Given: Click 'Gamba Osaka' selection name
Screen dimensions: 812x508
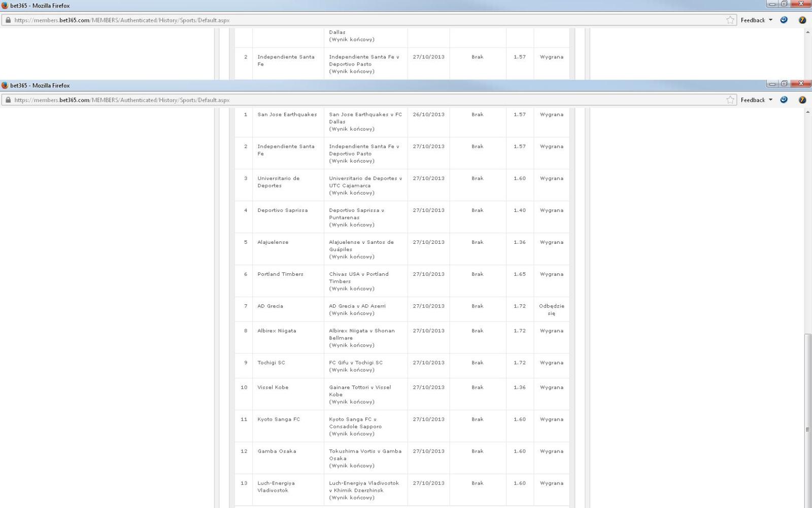Looking at the screenshot, I should (277, 451).
